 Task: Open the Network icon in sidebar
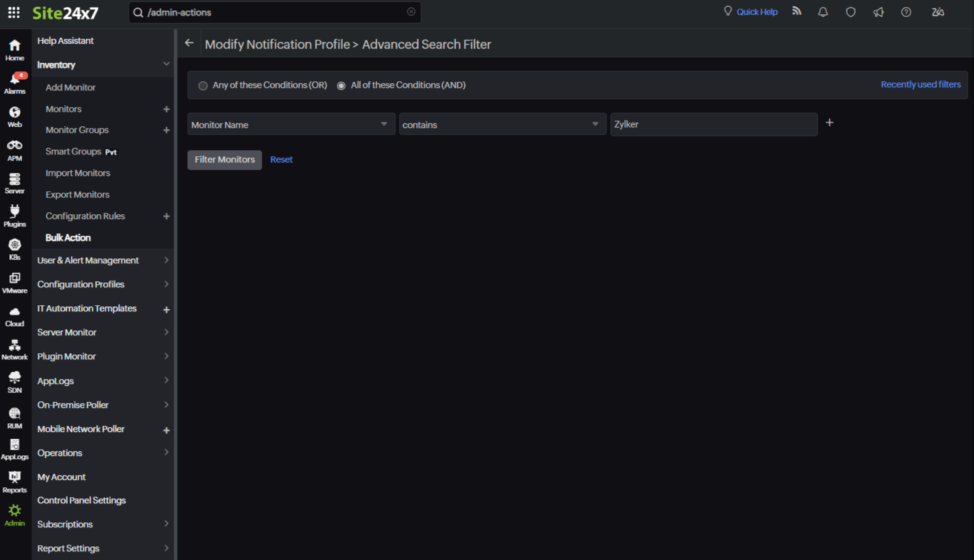tap(15, 349)
